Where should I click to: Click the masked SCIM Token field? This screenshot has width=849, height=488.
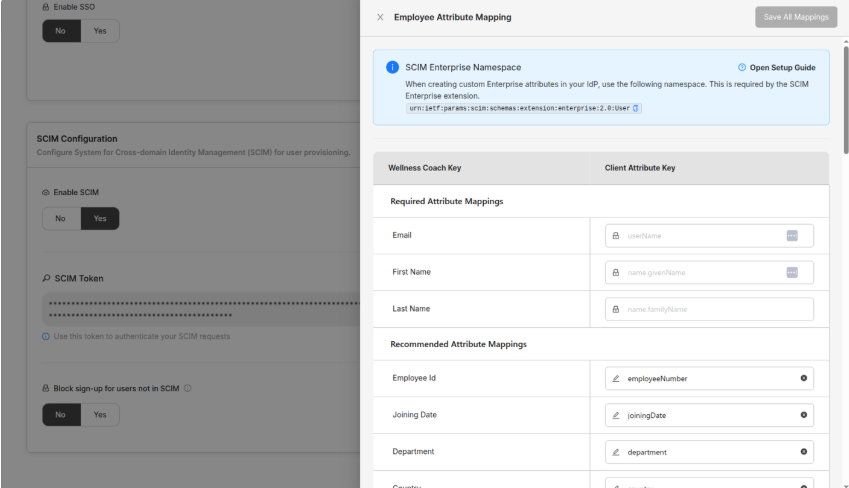[x=200, y=307]
